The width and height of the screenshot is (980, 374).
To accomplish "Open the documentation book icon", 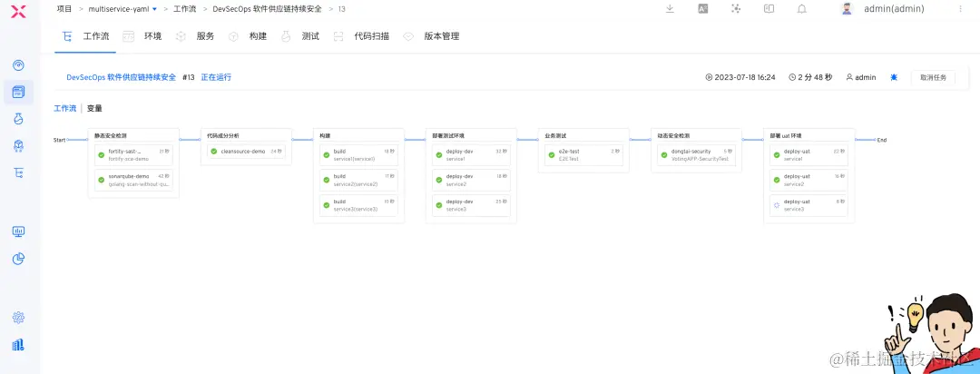I will [769, 9].
